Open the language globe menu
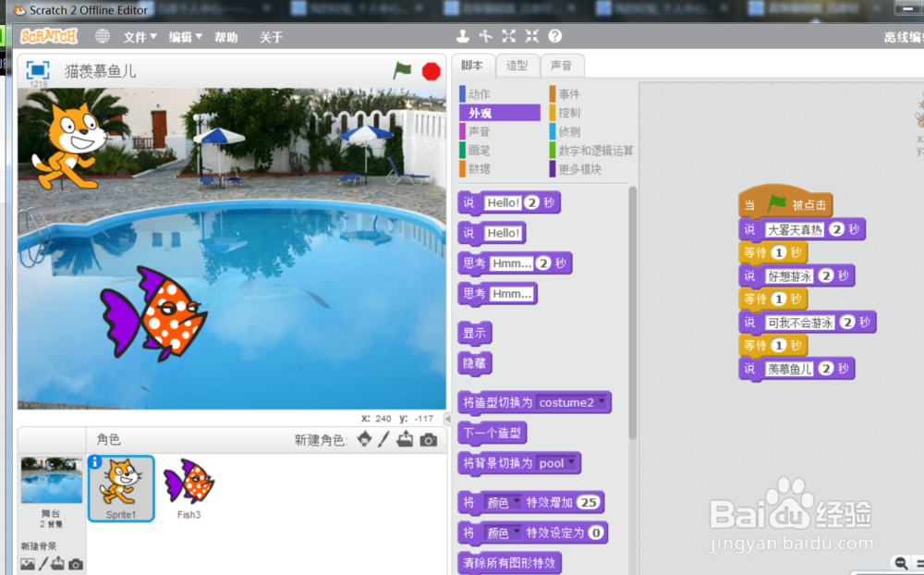The width and height of the screenshot is (924, 575). 103,37
